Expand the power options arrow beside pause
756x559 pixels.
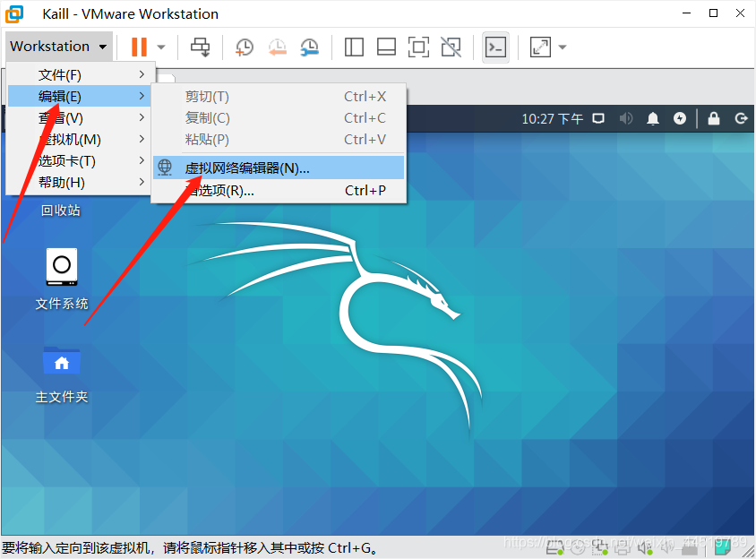click(161, 47)
